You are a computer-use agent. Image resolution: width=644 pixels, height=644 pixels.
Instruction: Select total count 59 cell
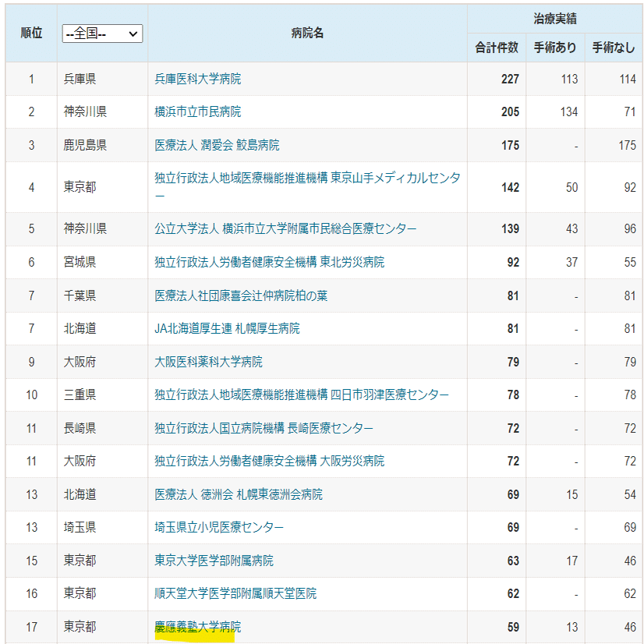[x=497, y=627]
